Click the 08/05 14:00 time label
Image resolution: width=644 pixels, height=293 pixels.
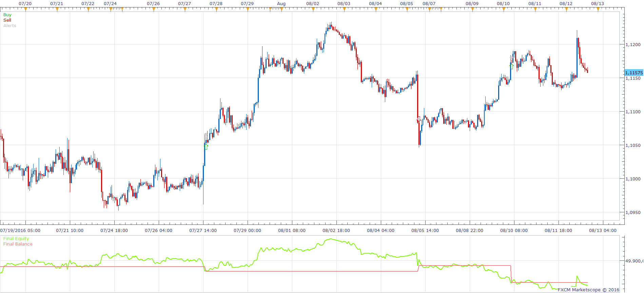pos(425,231)
